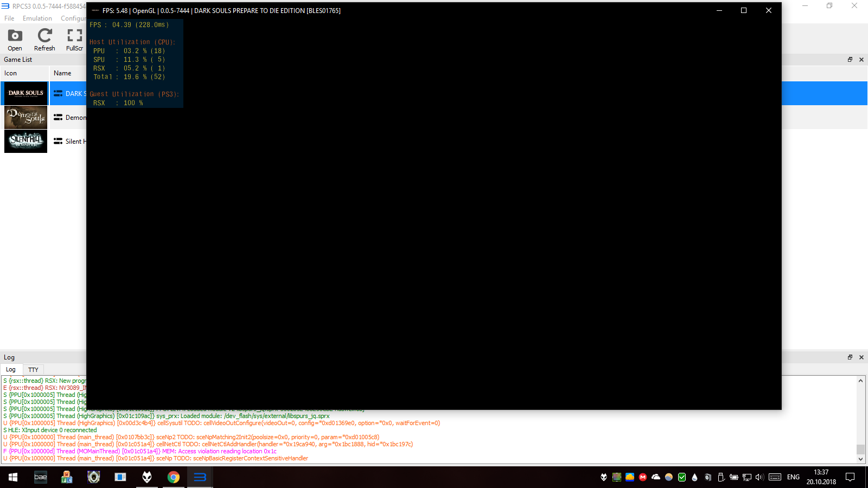Open the Action Center notifications

(x=850, y=477)
